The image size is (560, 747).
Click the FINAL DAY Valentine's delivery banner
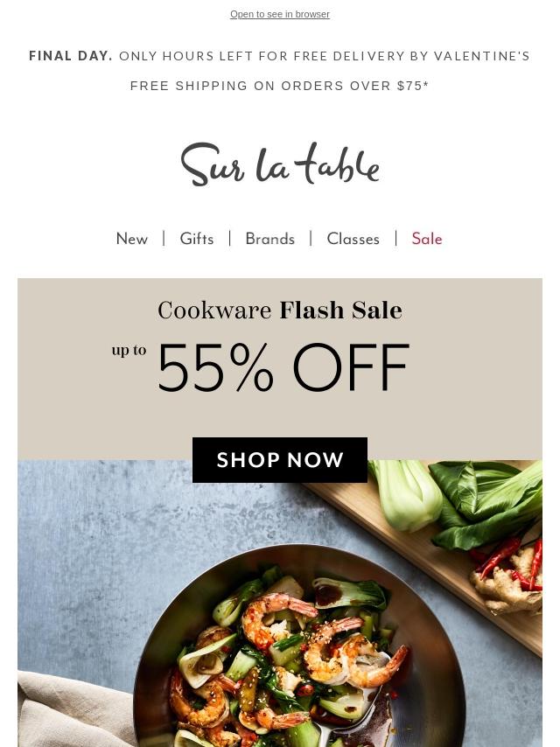(x=280, y=56)
